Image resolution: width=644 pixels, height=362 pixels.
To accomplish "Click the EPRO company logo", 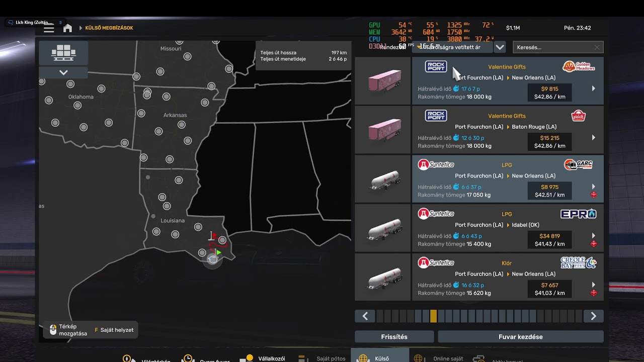I will (579, 214).
